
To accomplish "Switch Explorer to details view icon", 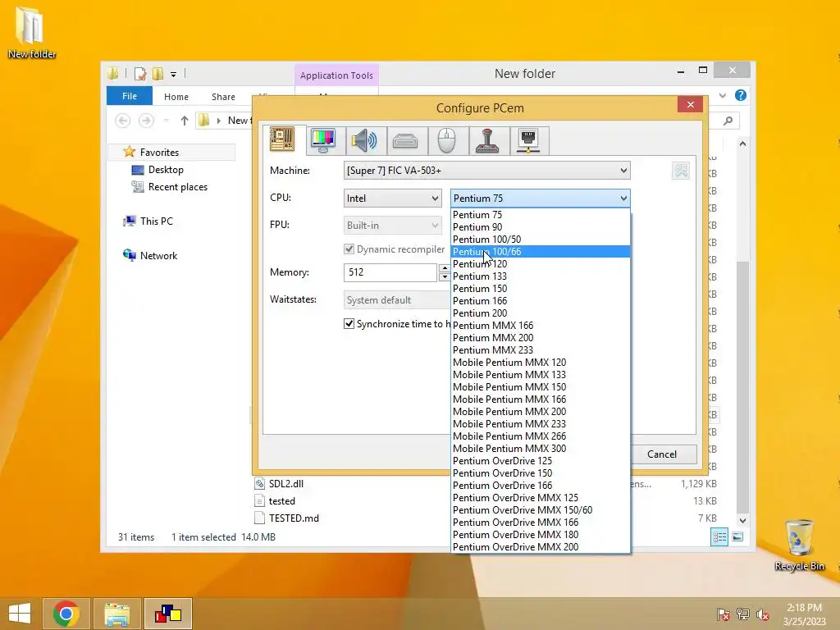I will [719, 536].
